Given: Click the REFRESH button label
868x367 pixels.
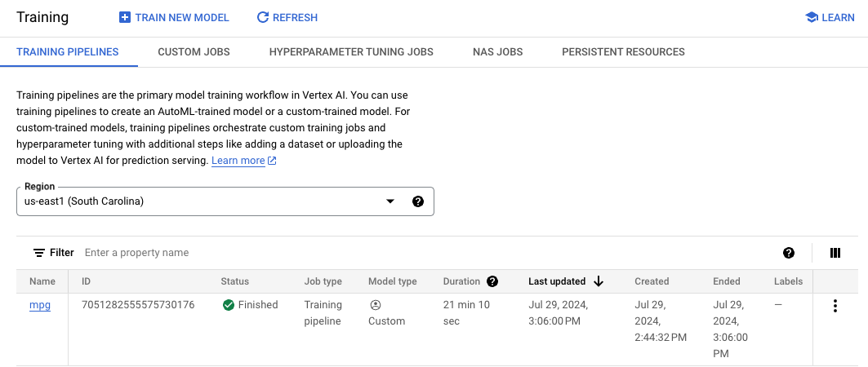Looking at the screenshot, I should click(295, 18).
